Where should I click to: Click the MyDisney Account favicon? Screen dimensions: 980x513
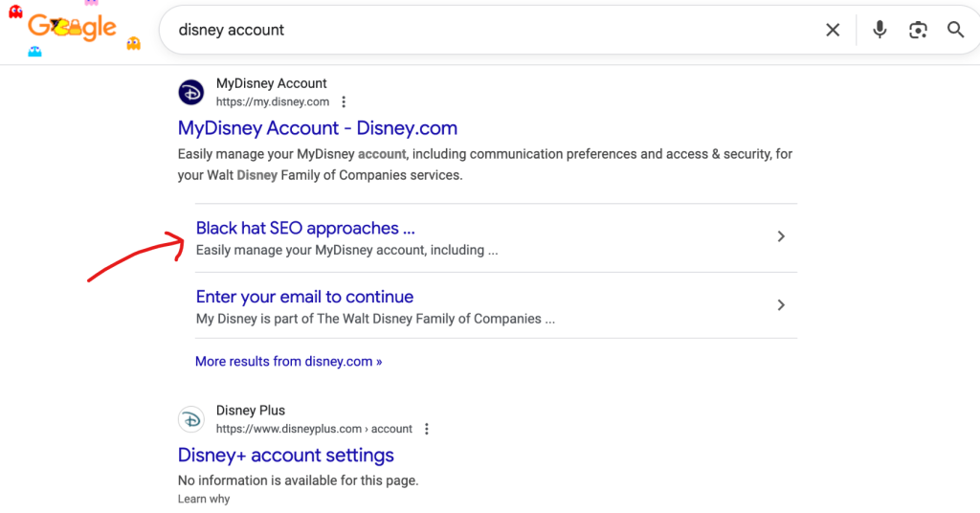point(191,93)
